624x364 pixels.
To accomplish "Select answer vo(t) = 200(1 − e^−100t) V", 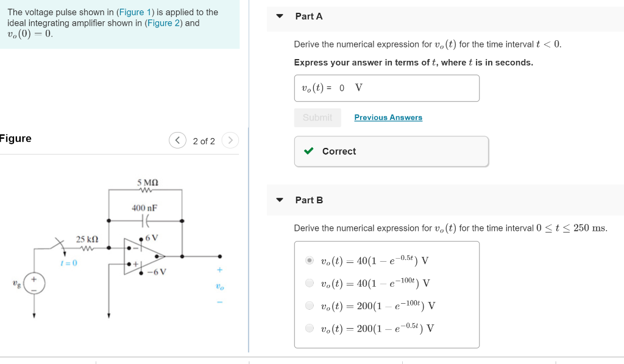I will 310,305.
